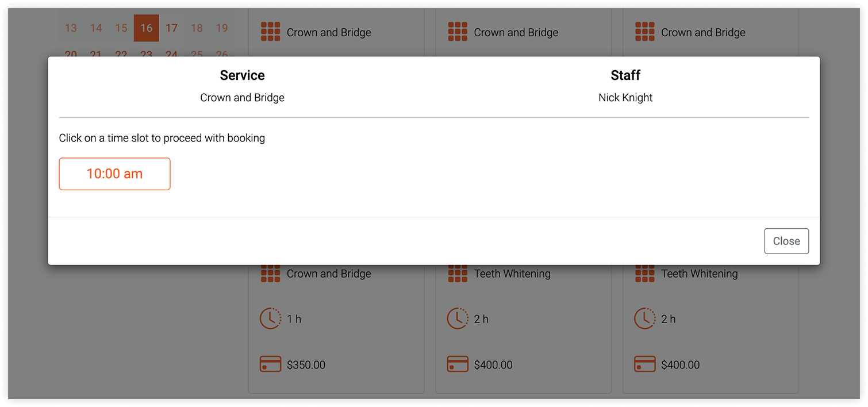The width and height of the screenshot is (868, 407).
Task: Close the booking time slot dialog
Action: click(786, 241)
